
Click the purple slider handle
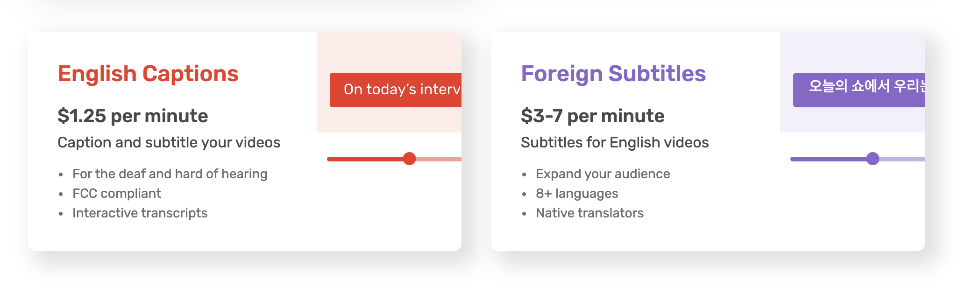click(873, 159)
